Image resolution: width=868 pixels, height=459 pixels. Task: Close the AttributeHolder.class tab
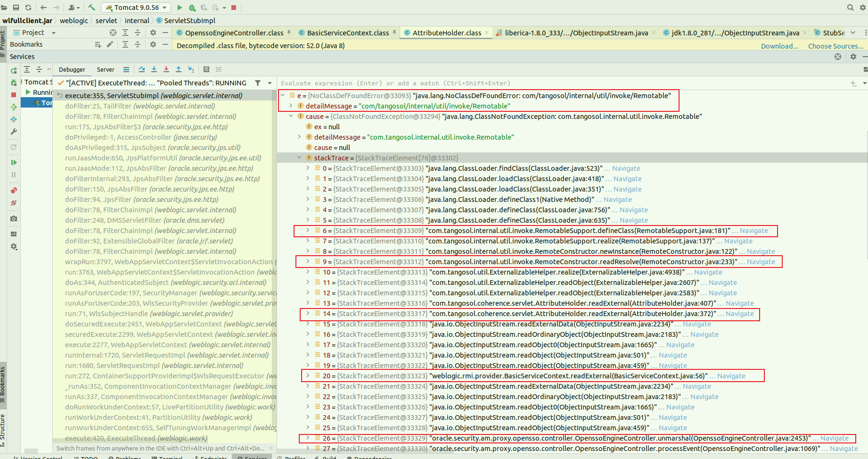pyautogui.click(x=486, y=33)
